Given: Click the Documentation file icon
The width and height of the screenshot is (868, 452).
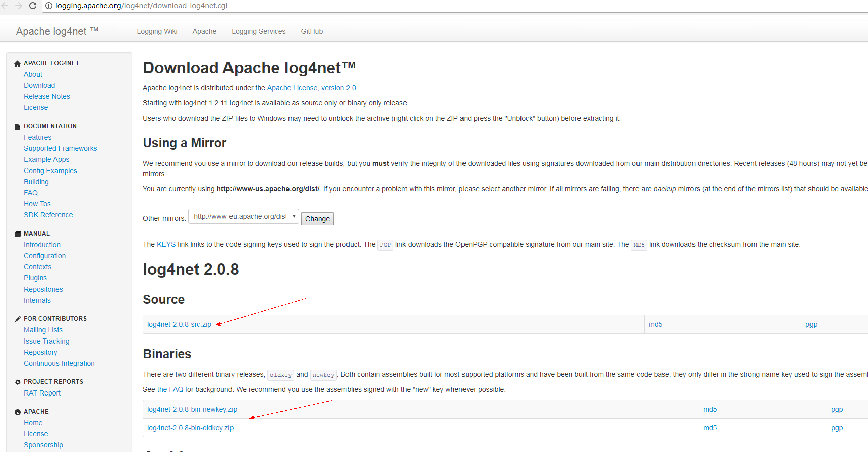Looking at the screenshot, I should tap(18, 126).
